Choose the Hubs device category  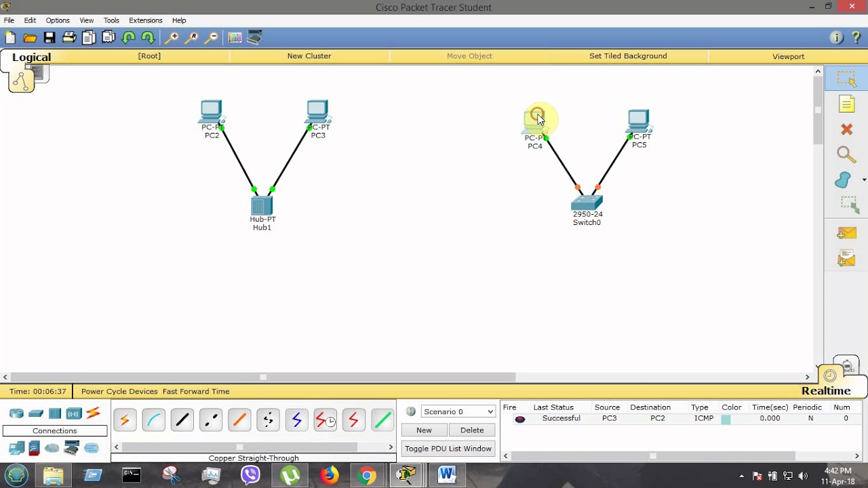click(55, 413)
